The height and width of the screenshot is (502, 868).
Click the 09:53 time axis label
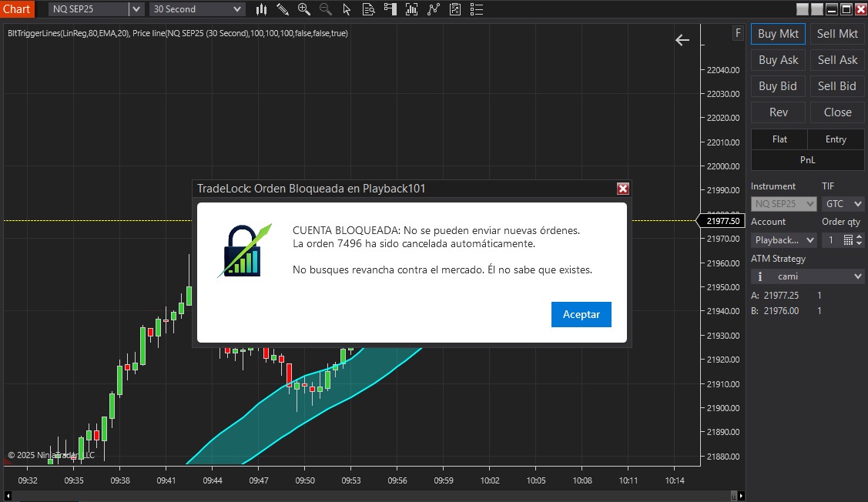coord(351,480)
